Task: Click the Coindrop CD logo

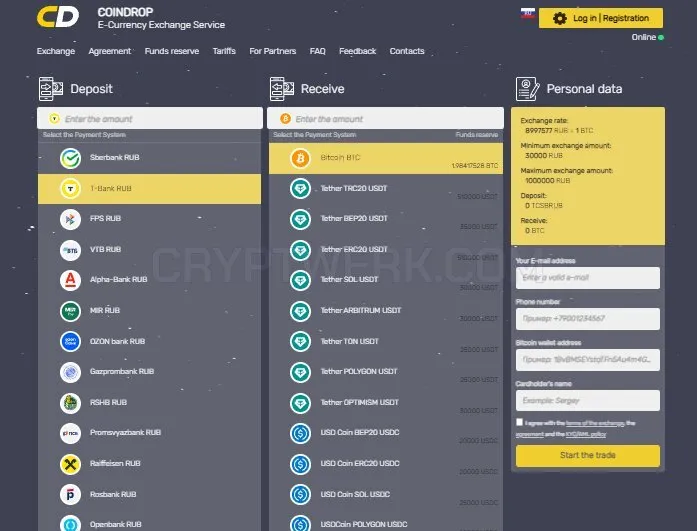Action: (x=58, y=17)
